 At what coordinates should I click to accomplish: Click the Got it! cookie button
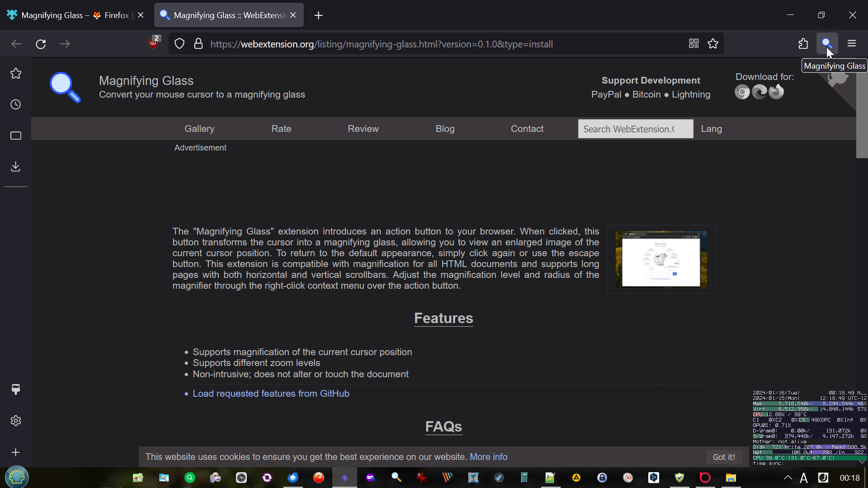click(x=723, y=457)
